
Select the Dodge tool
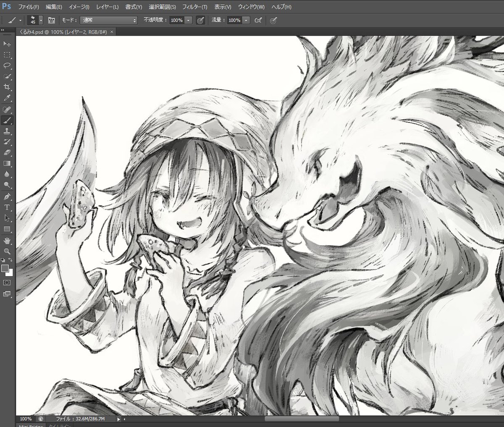click(x=7, y=185)
